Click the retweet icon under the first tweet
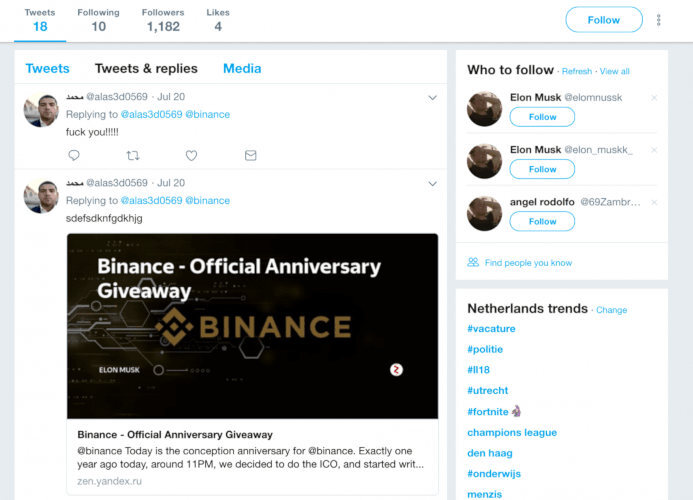Screen dimensions: 693x500 (x=133, y=155)
